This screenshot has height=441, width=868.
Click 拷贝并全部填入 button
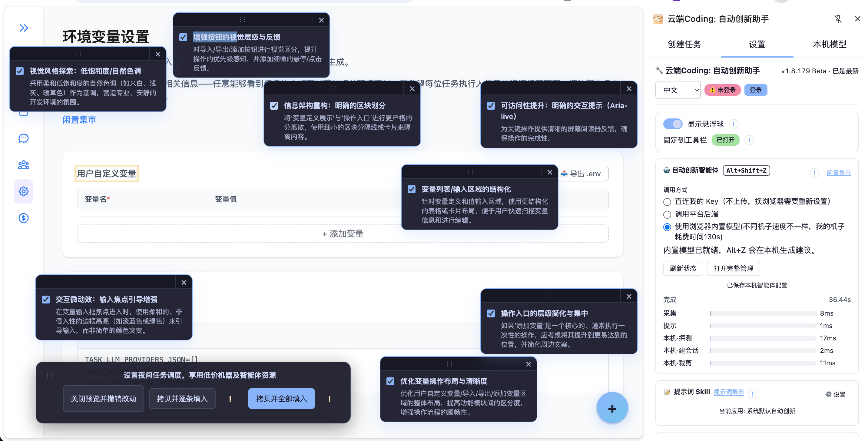(281, 399)
